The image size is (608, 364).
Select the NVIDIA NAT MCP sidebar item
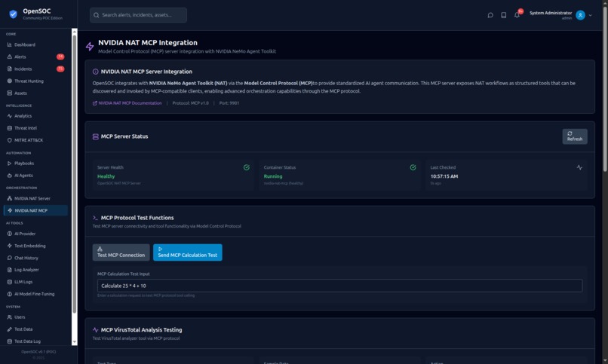tap(35, 210)
